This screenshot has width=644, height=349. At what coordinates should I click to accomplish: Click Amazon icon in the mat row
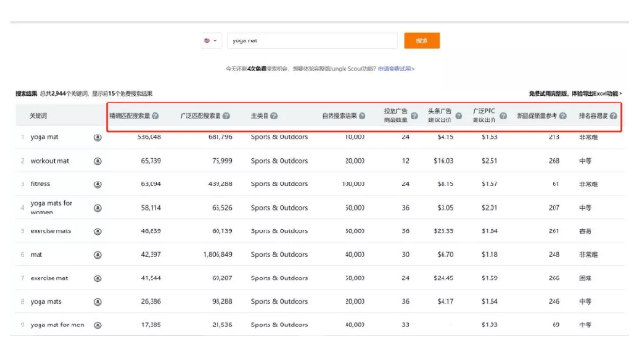[97, 255]
